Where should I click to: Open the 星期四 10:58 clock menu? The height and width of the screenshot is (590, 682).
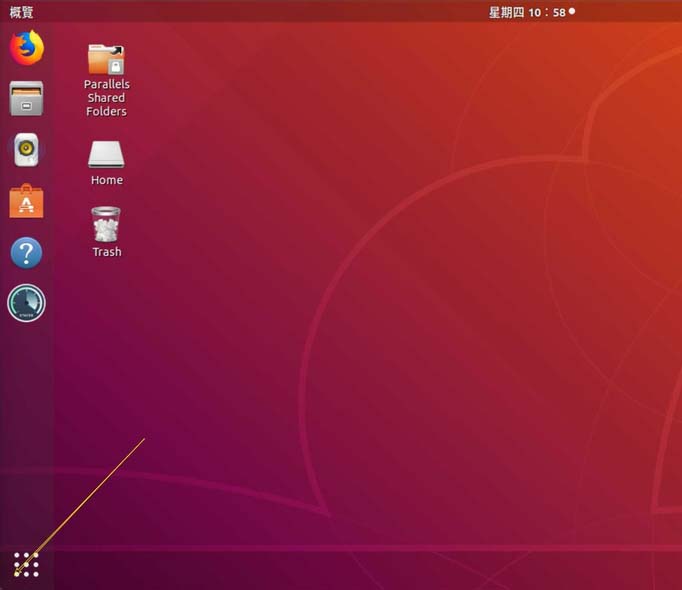(527, 12)
